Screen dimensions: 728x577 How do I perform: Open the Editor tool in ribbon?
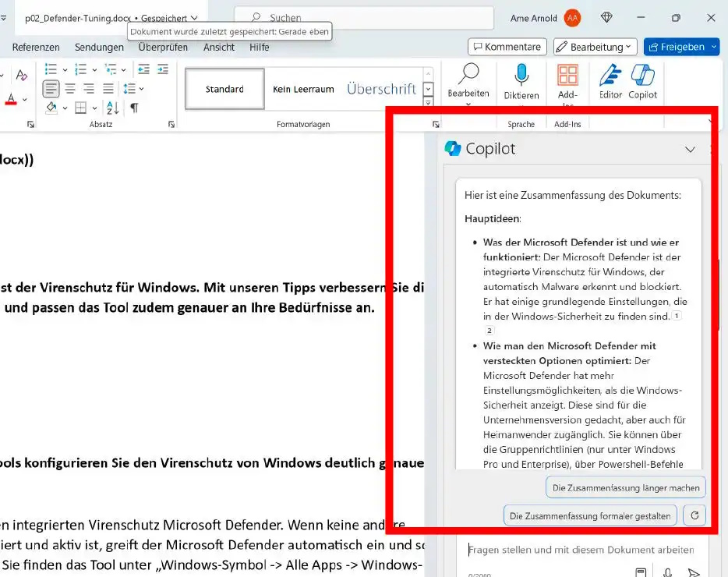(610, 81)
